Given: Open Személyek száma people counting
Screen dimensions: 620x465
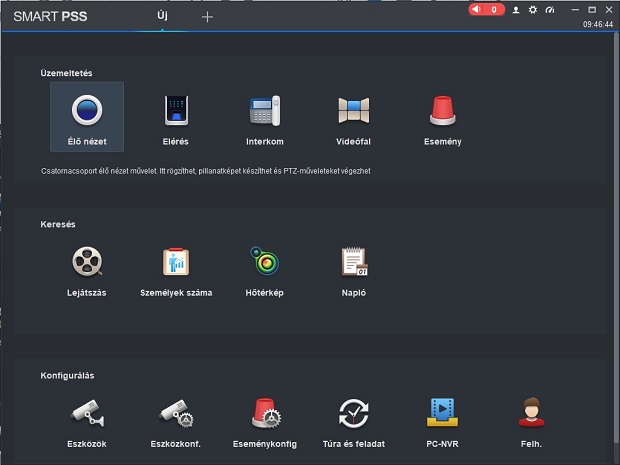Looking at the screenshot, I should pyautogui.click(x=176, y=271).
